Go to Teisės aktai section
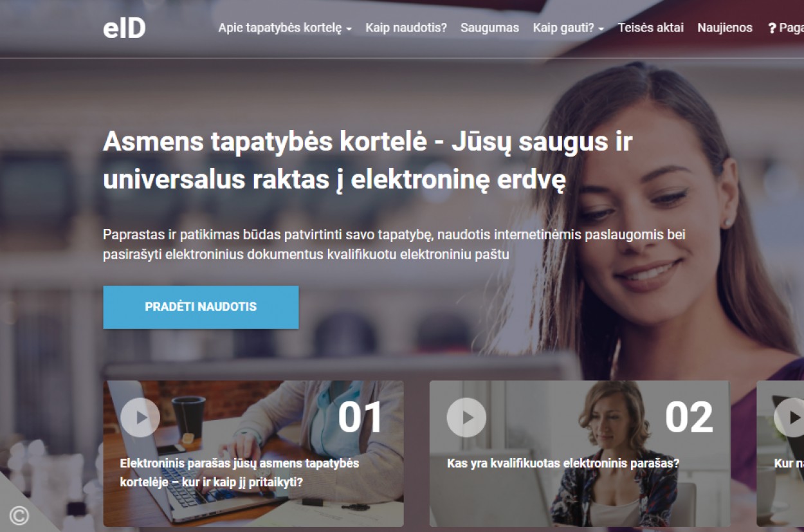This screenshot has height=532, width=804. click(650, 28)
